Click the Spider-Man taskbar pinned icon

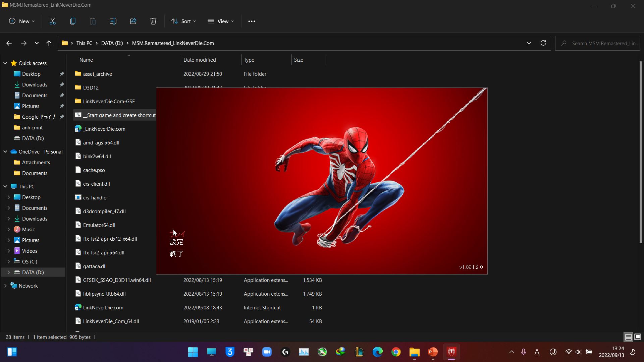point(452,352)
